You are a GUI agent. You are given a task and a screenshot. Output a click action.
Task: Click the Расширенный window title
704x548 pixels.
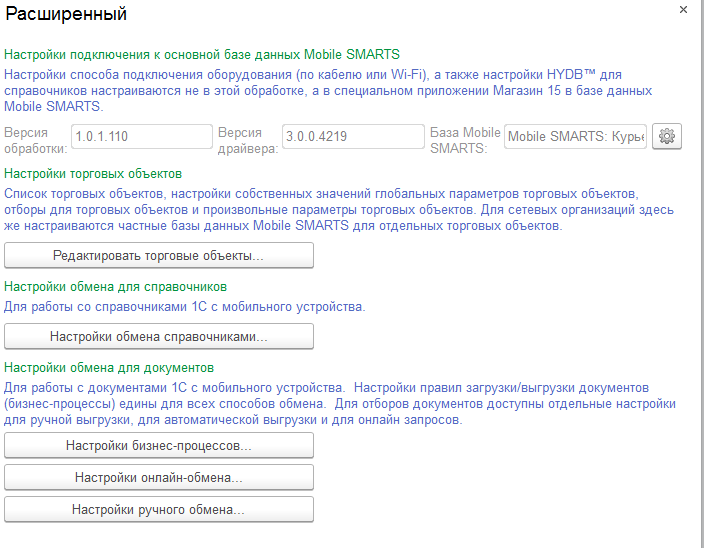[66, 14]
